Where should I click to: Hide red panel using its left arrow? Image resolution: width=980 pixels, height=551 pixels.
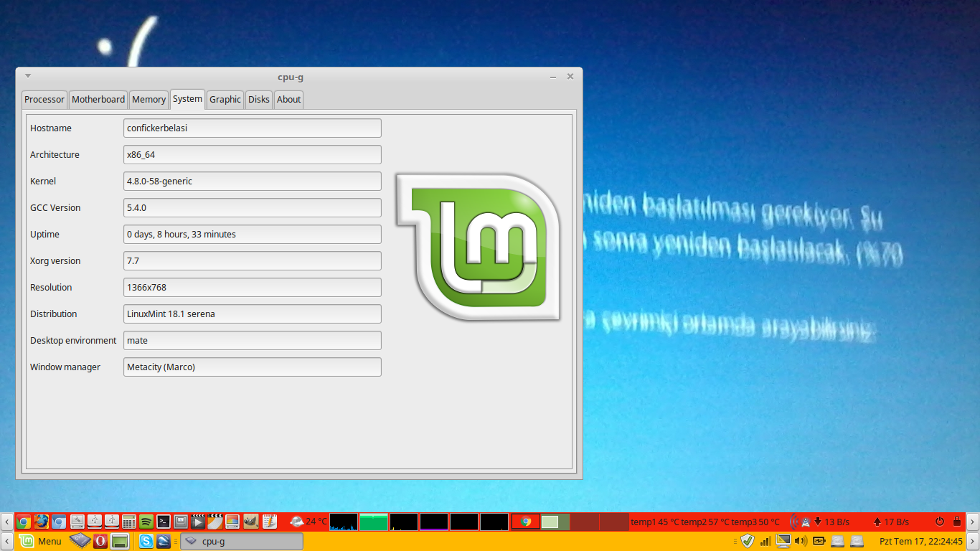point(7,522)
